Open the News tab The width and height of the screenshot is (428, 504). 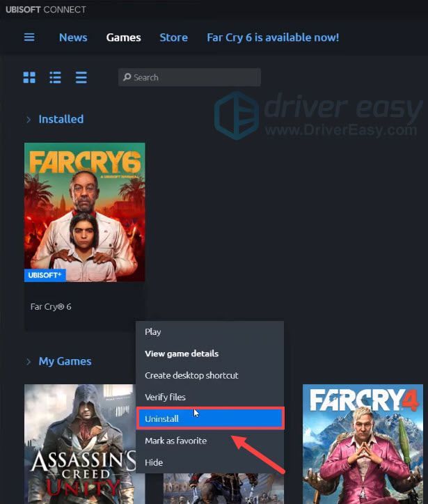coord(73,38)
